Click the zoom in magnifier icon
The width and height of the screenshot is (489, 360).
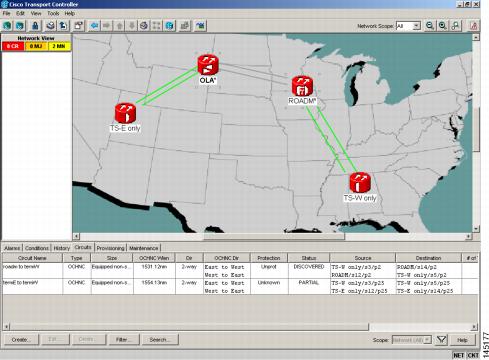[443, 26]
